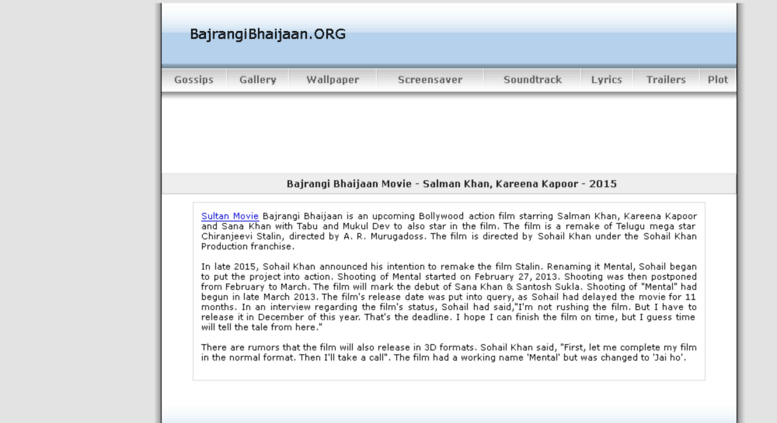Click the paragraph starting 'There are rumors'
This screenshot has height=423, width=777.
pos(449,353)
